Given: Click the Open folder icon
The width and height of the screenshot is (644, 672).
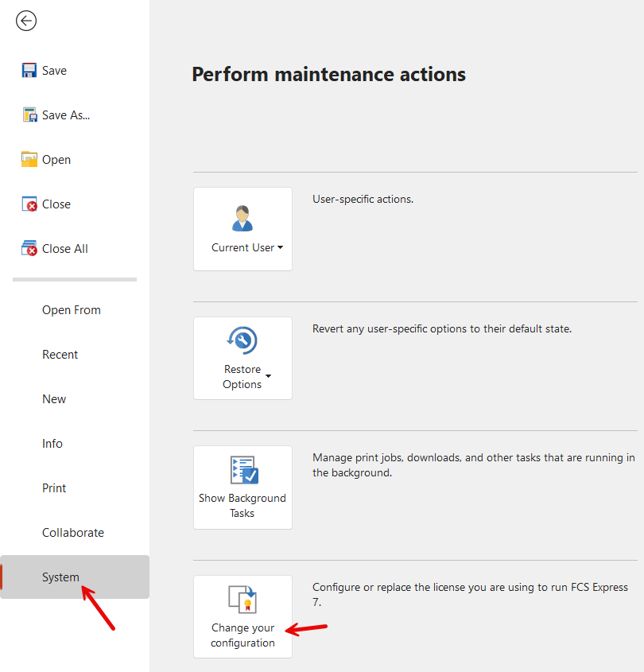Looking at the screenshot, I should (x=29, y=159).
